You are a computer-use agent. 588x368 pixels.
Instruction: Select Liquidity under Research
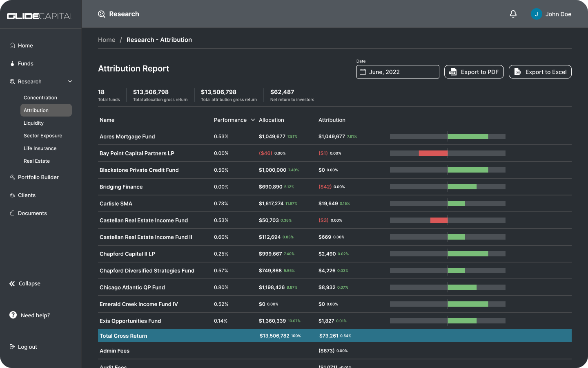coord(33,123)
